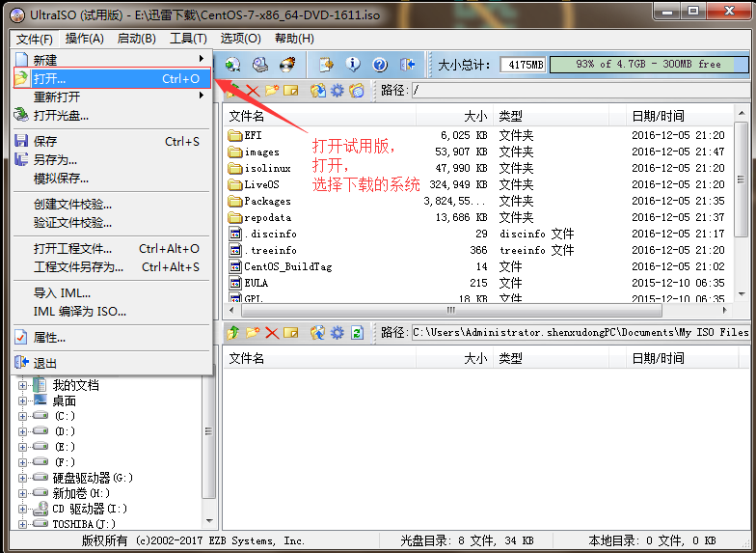Image resolution: width=756 pixels, height=553 pixels.
Task: Expand the (E:) drive node
Action: [x=22, y=448]
